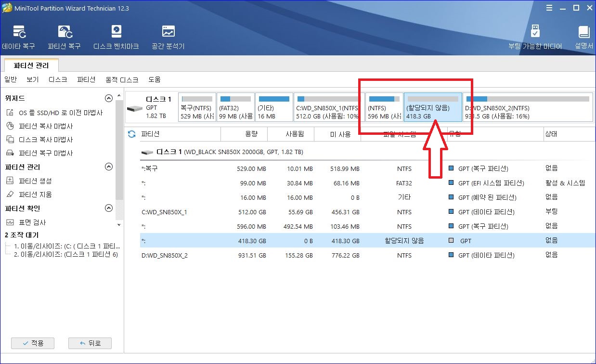Select the 16.00 MB 기타 partition row
This screenshot has height=364, width=596.
click(368, 197)
